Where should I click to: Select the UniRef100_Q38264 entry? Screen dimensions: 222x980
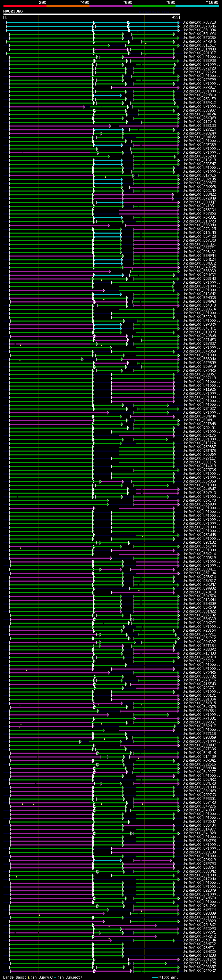(x=199, y=210)
